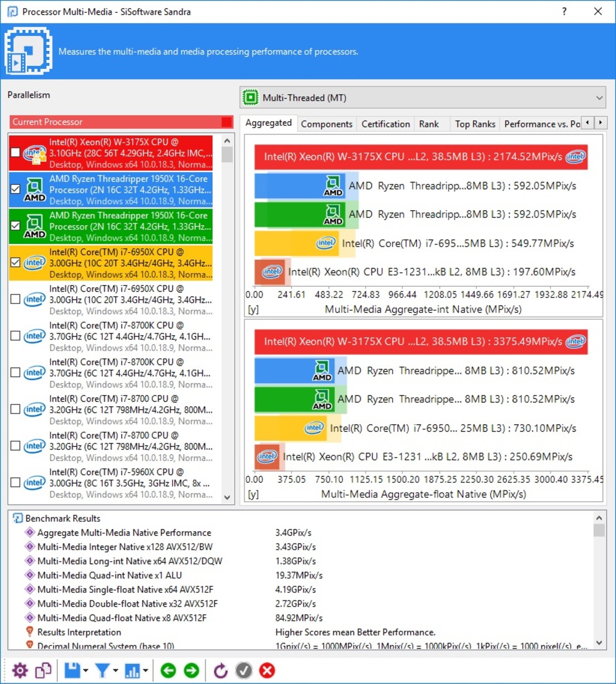The height and width of the screenshot is (684, 616).
Task: Click the red color square in the Current Processor bar
Action: (x=226, y=122)
